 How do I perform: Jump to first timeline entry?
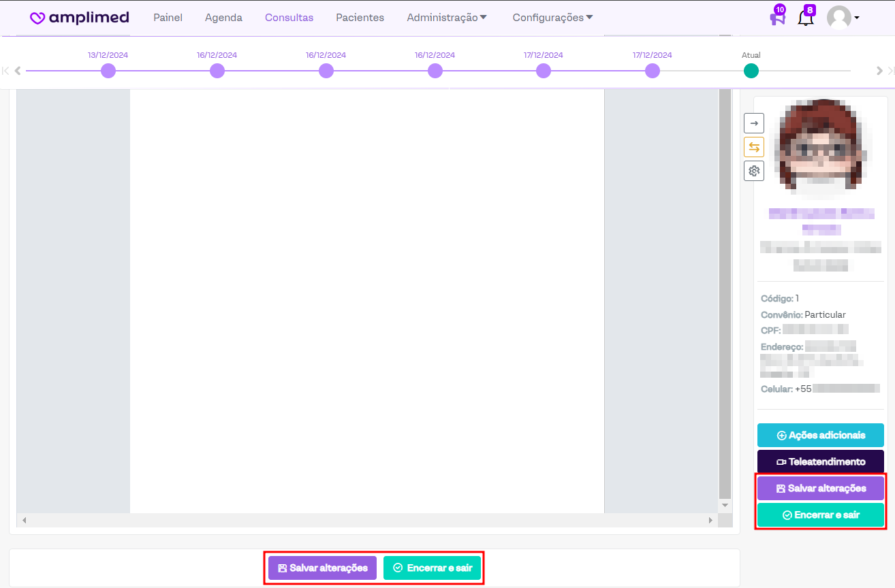click(x=6, y=71)
